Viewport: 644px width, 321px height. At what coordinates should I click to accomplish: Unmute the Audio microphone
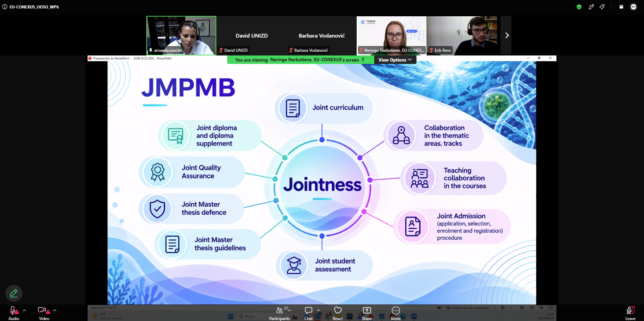pos(14,313)
